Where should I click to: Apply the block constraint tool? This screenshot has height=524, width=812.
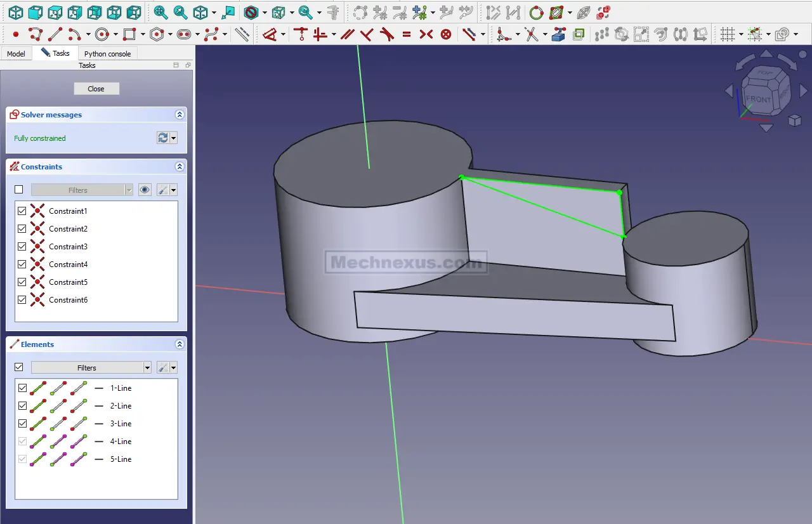(446, 34)
